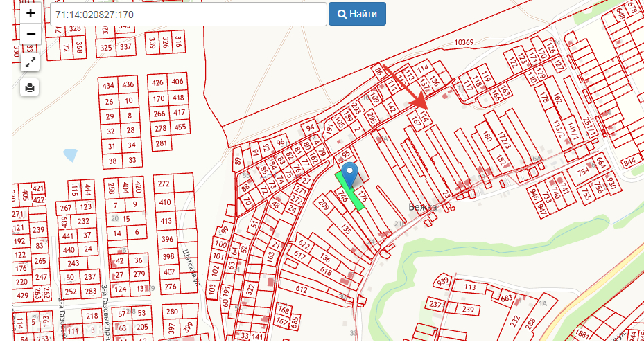644x358 pixels.
Task: Select parcel 436
Action: [x=128, y=84]
